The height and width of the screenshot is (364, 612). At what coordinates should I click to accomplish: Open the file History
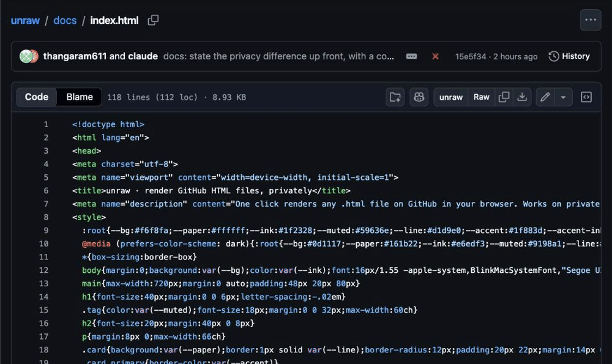569,56
